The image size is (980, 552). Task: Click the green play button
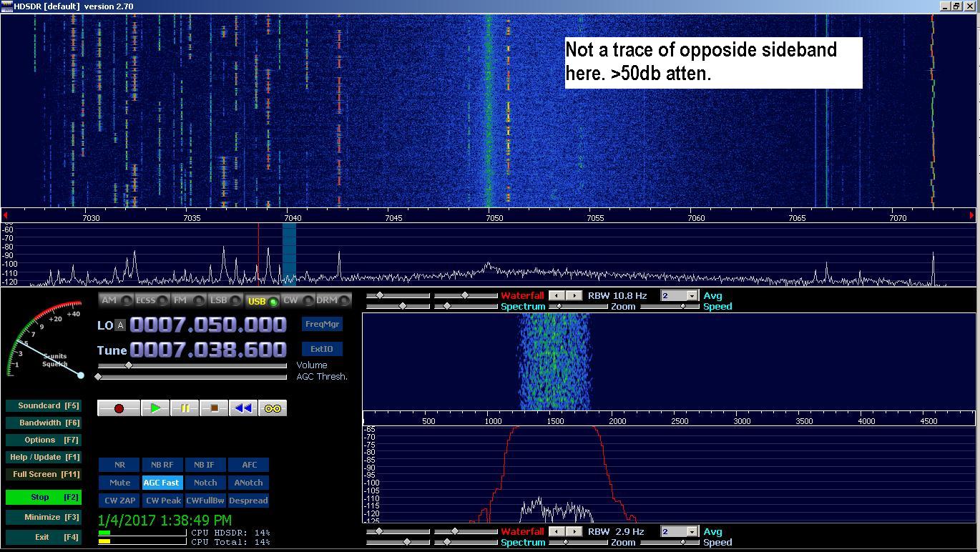coord(155,408)
